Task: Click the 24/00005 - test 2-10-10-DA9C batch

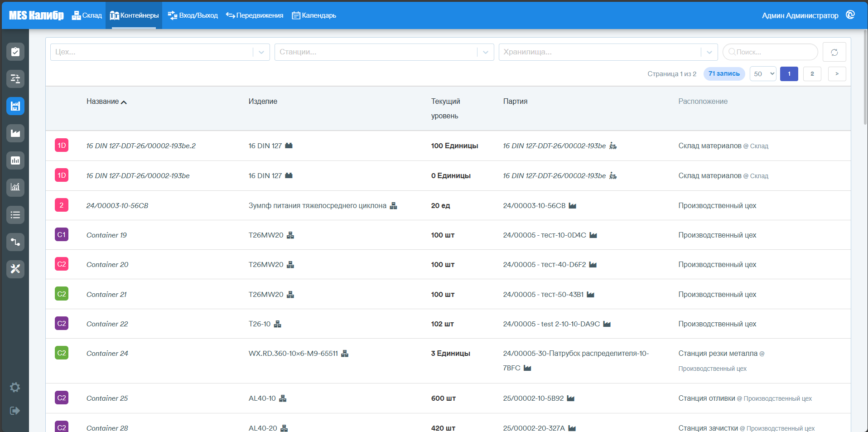Action: (x=551, y=324)
